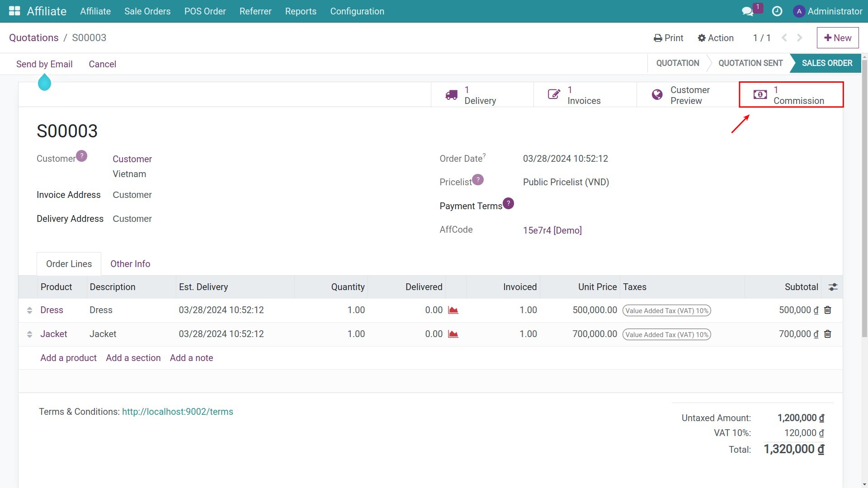The width and height of the screenshot is (868, 488).
Task: Open the Referrer menu
Action: pyautogui.click(x=255, y=11)
